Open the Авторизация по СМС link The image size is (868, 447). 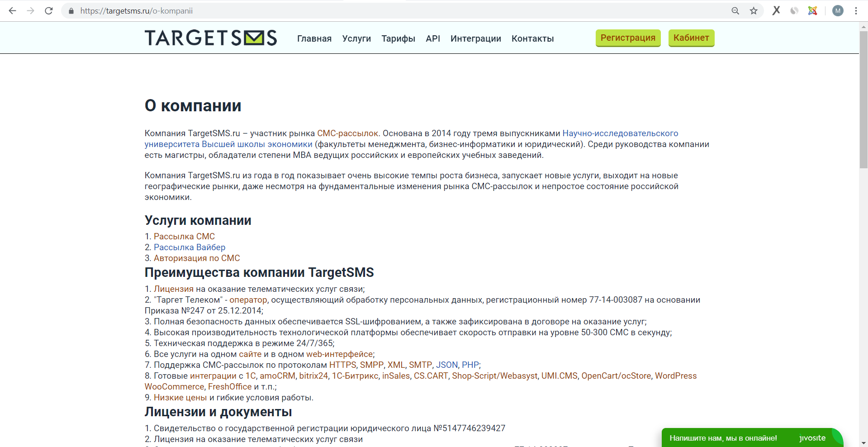coord(197,258)
